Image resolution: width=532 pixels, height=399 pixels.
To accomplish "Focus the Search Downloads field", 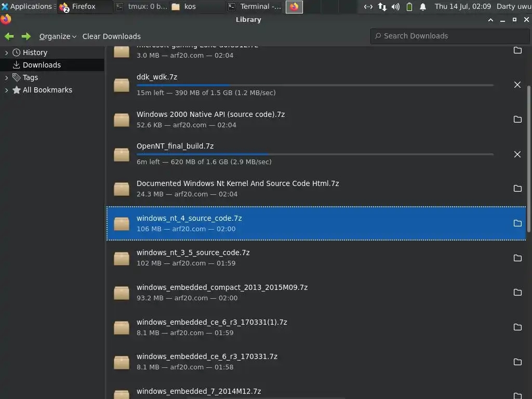I will tap(450, 36).
